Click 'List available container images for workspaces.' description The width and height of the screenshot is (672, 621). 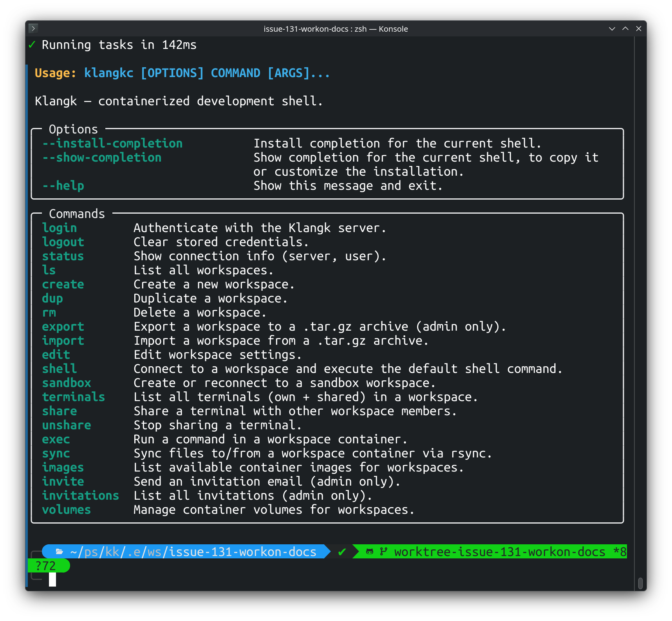[x=299, y=467]
